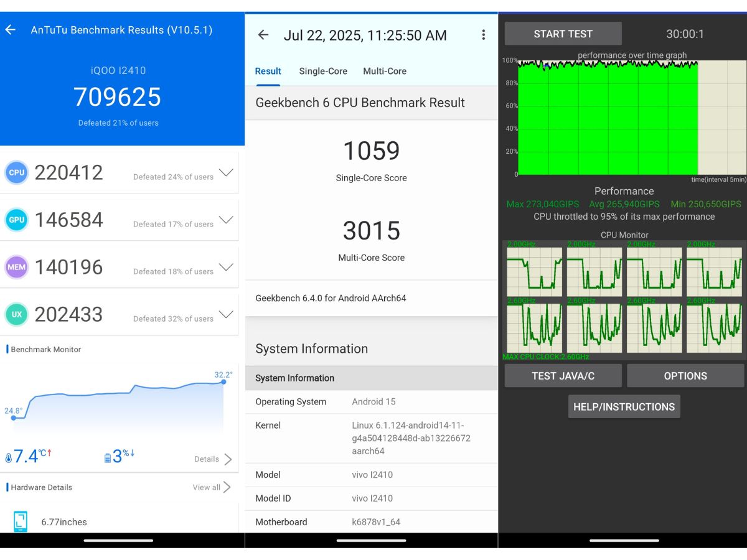Select the MAX CPU CLOCK:2.60GHz text
The height and width of the screenshot is (560, 747).
545,357
